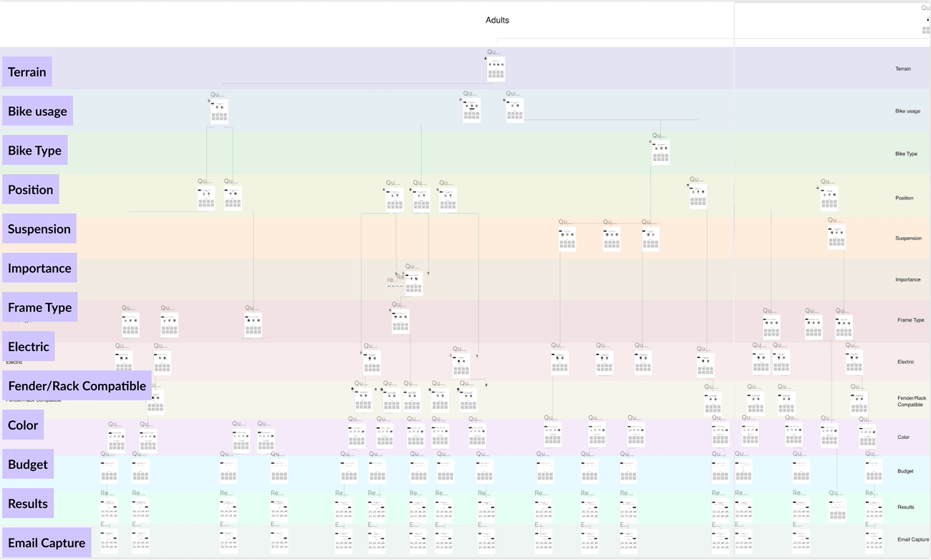
Task: Click the Results label in the right sidebar
Action: click(x=905, y=507)
